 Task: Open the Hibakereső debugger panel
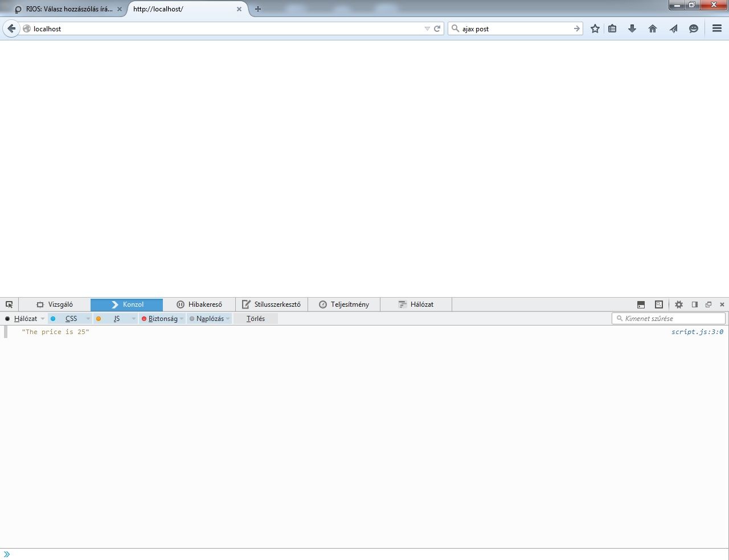199,304
